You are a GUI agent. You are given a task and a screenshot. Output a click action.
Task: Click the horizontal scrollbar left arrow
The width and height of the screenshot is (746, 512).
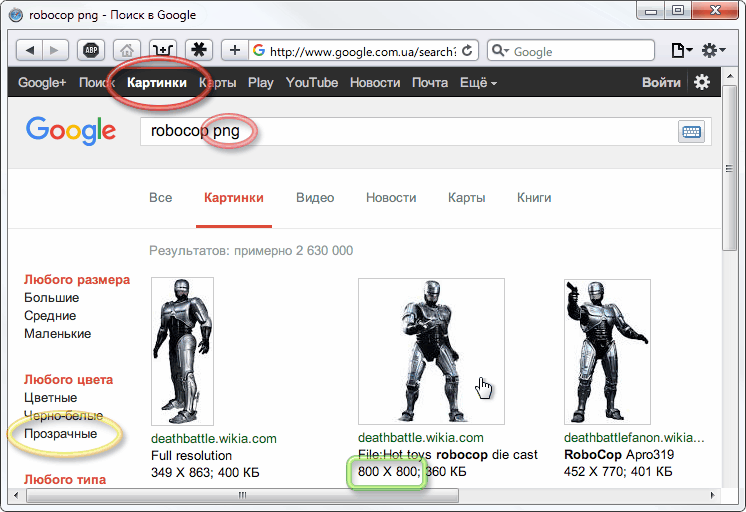[x=16, y=495]
